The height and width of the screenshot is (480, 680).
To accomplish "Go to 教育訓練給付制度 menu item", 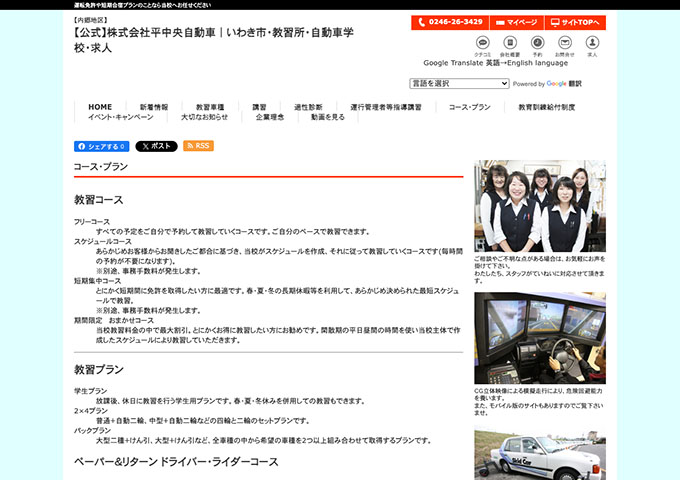I will (546, 107).
